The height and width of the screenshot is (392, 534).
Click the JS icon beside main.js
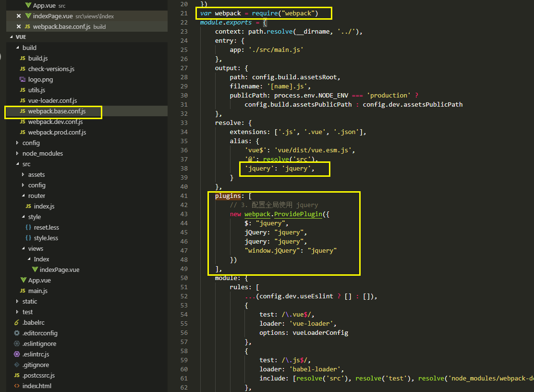point(23,291)
